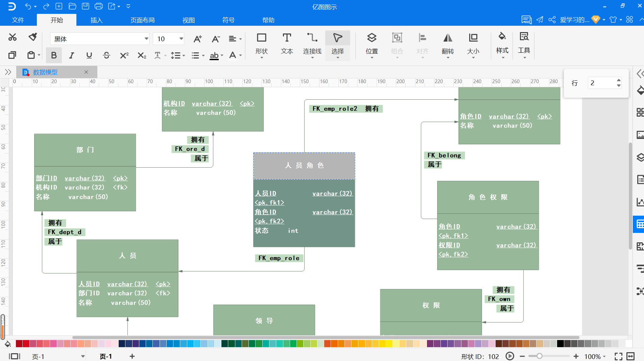Screen dimensions: 644x361
Task: Expand the text alignment dropdown arrow
Action: pyautogui.click(x=240, y=39)
